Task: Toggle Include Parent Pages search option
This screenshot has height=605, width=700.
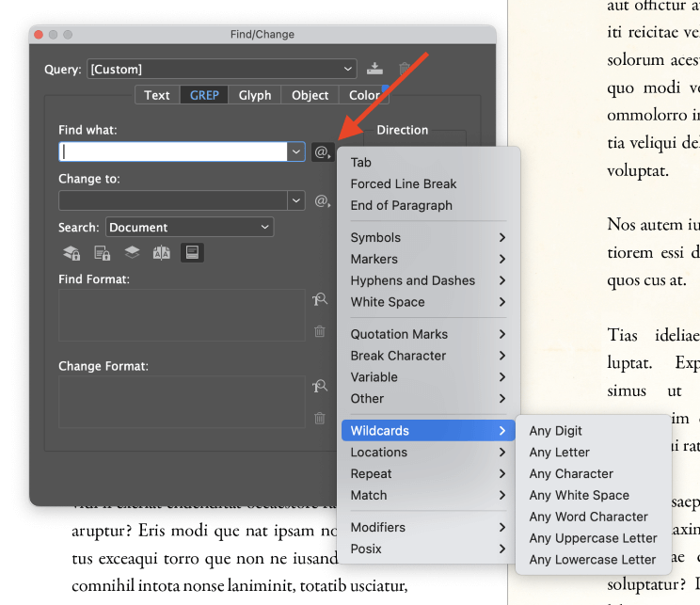Action: tap(162, 253)
